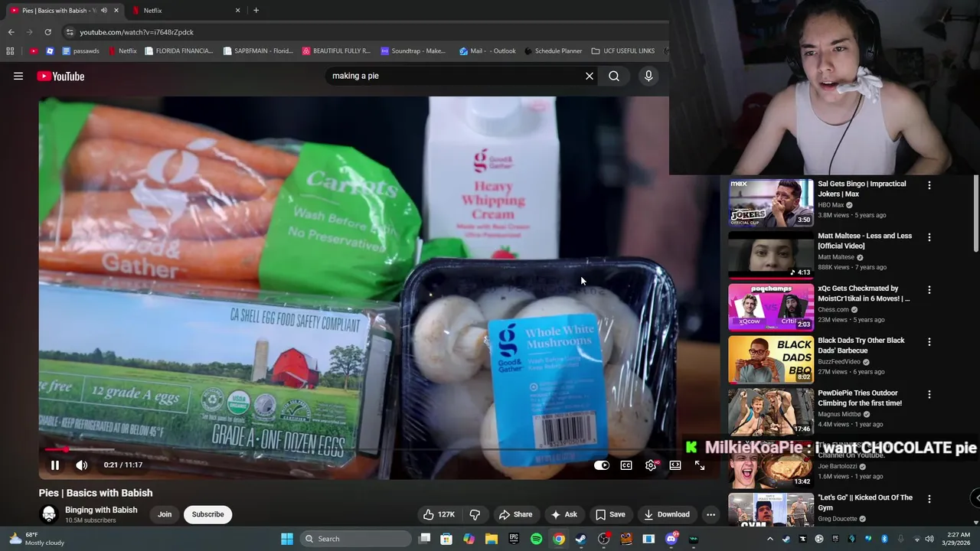Open Steam from the taskbar
The image size is (980, 551).
(581, 539)
